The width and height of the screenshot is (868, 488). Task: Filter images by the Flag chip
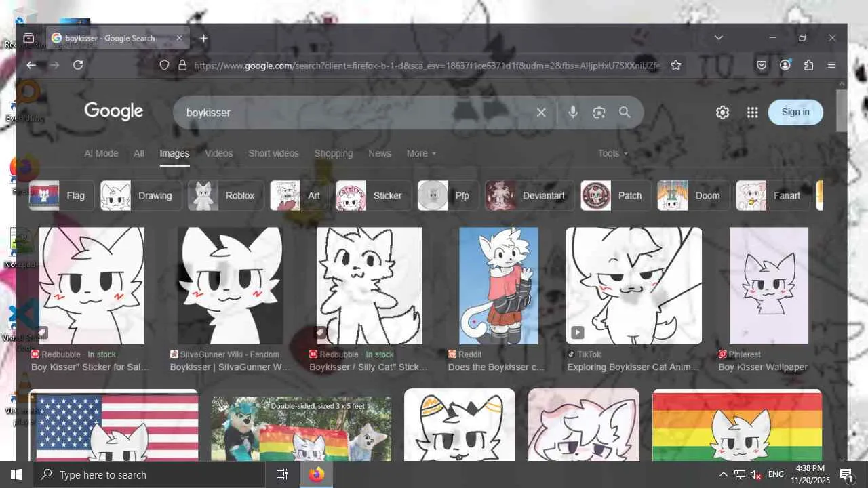62,196
